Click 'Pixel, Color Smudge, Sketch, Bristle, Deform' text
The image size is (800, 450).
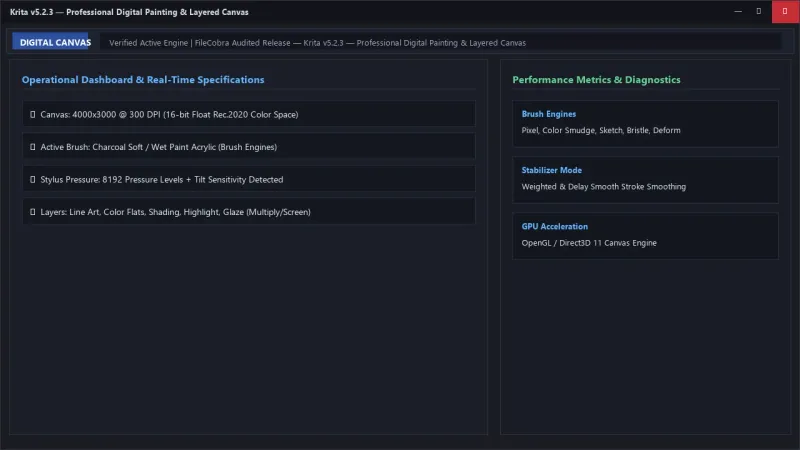pos(601,130)
